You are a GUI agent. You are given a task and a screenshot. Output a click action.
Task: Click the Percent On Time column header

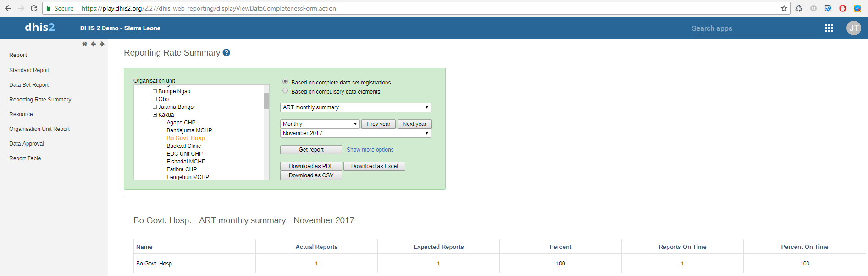click(805, 247)
